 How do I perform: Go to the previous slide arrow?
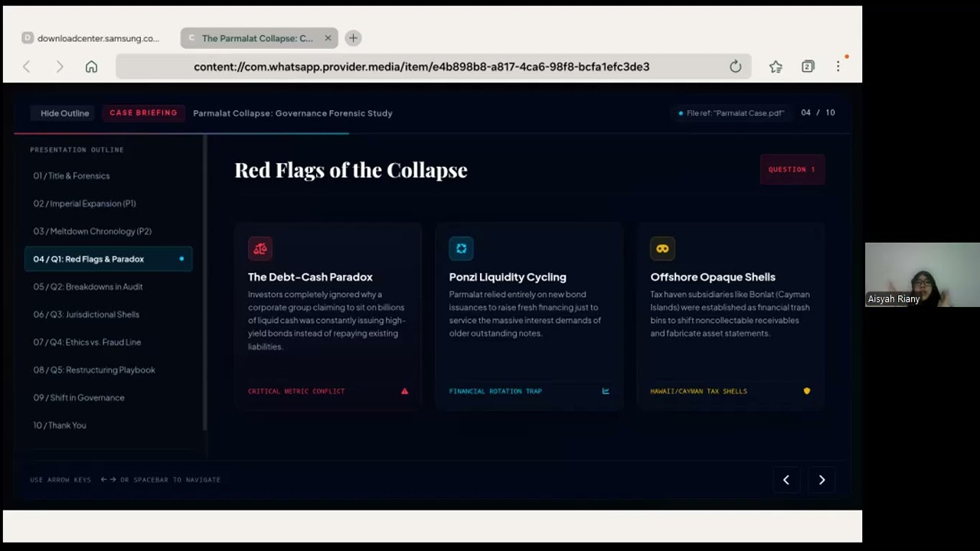[x=786, y=480]
